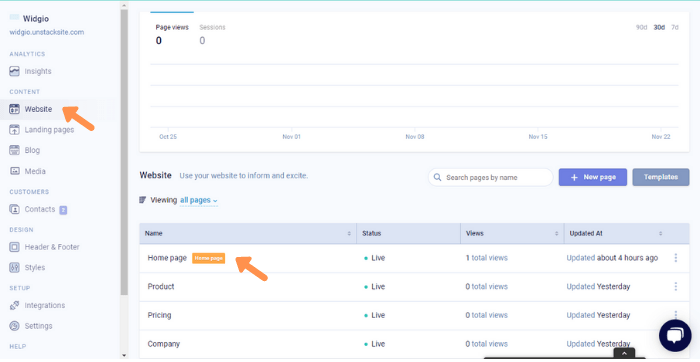
Task: Expand the "all pages" viewing filter
Action: coord(199,200)
